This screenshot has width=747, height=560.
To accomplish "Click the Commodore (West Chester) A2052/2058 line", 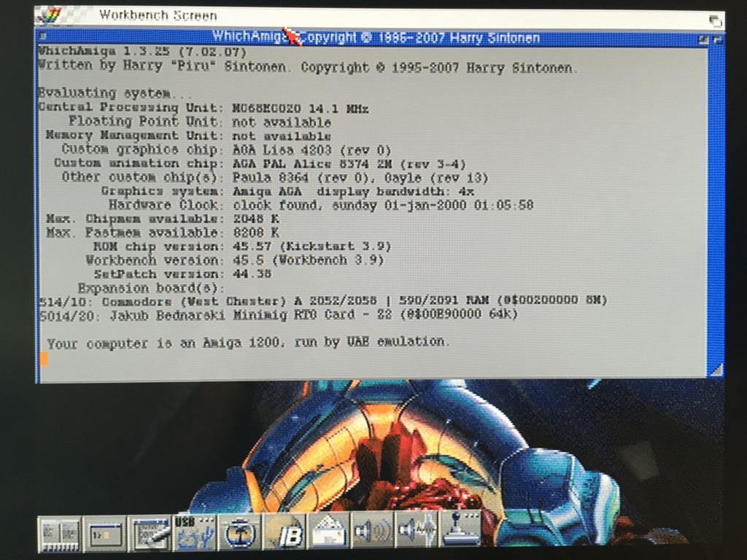I will 323,301.
